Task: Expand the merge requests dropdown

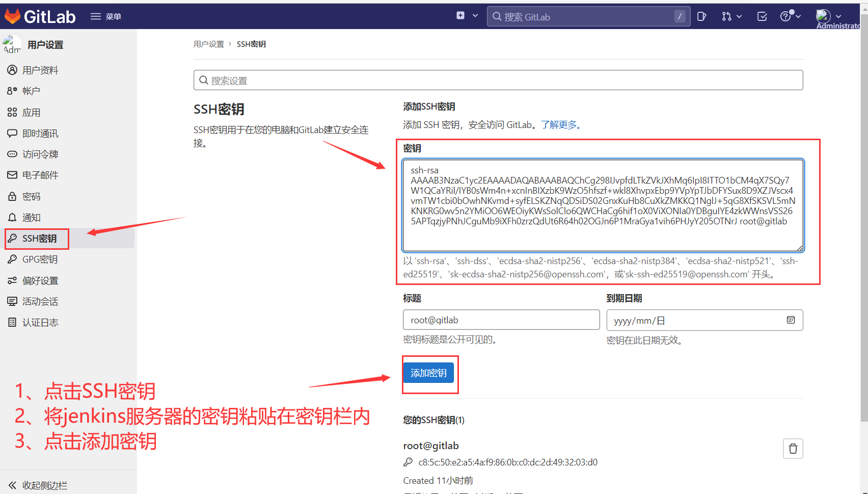Action: click(x=731, y=17)
